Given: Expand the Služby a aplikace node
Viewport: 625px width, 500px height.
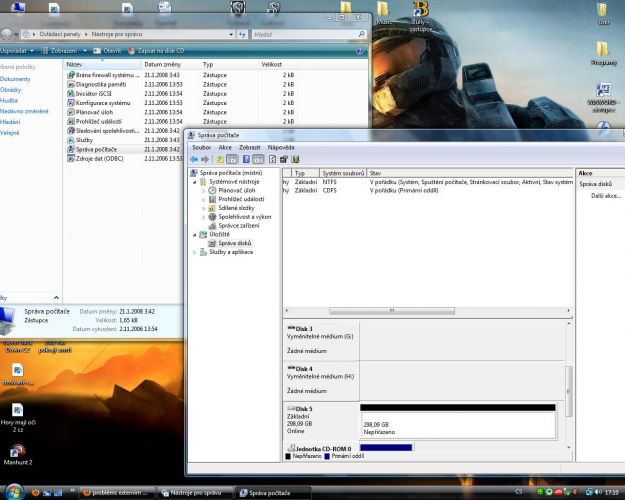Looking at the screenshot, I should [x=195, y=252].
